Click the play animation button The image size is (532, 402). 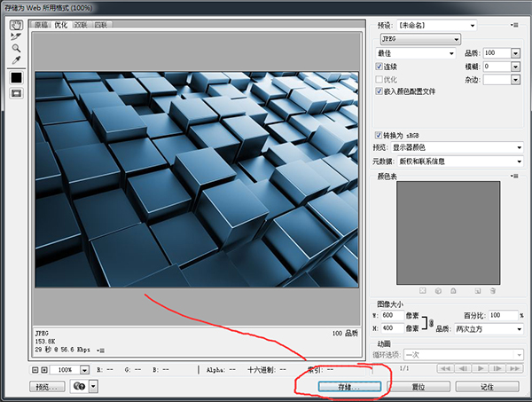point(480,368)
